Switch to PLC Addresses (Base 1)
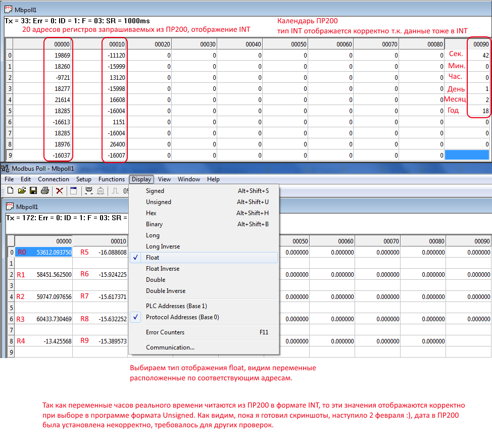This screenshot has width=492, height=448. pyautogui.click(x=204, y=306)
